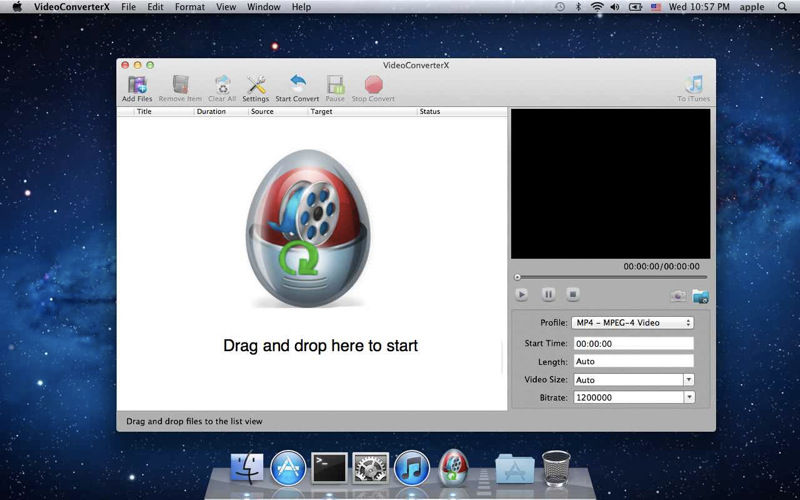
Task: Click the Target column header
Action: click(x=363, y=111)
